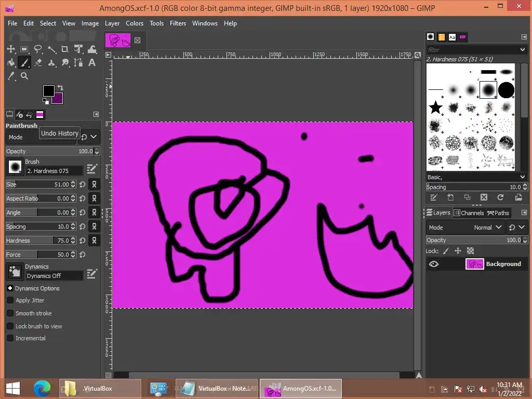Select the Paintbrush tool
This screenshot has width=532, height=399.
24,63
